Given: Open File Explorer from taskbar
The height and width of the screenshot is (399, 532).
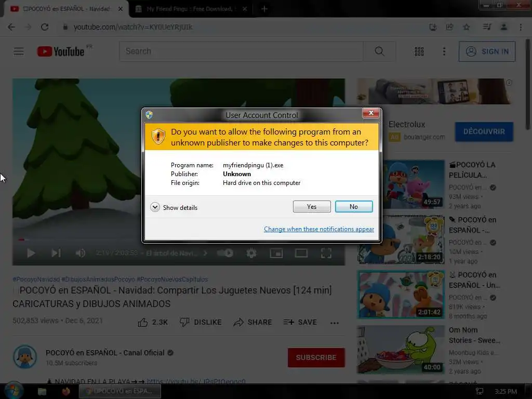Looking at the screenshot, I should (42, 392).
